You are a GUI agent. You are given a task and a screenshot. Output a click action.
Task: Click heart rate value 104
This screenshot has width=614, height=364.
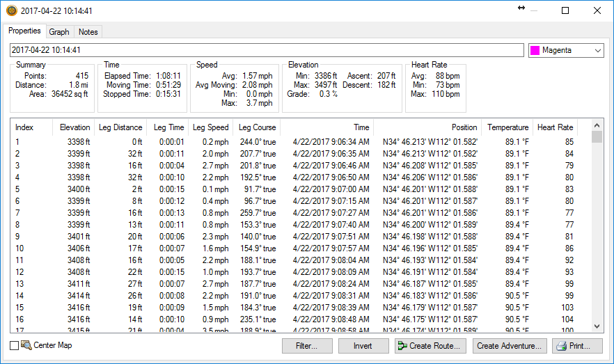(x=567, y=319)
